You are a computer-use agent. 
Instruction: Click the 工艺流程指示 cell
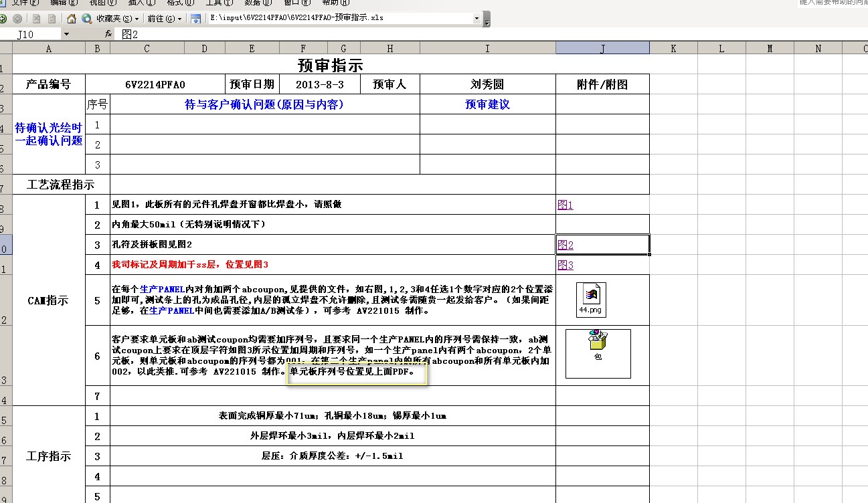(61, 185)
